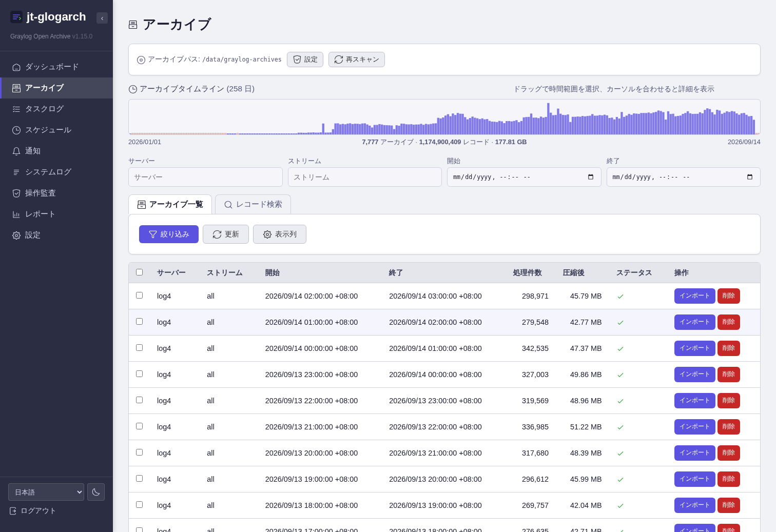Click status checkmark of 45.99 MB row
The height and width of the screenshot is (532, 776).
coord(620,480)
